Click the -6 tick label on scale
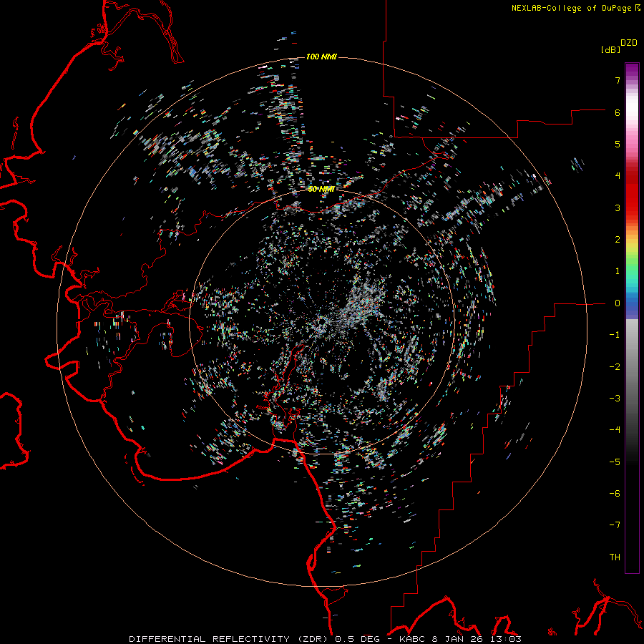 (x=615, y=494)
